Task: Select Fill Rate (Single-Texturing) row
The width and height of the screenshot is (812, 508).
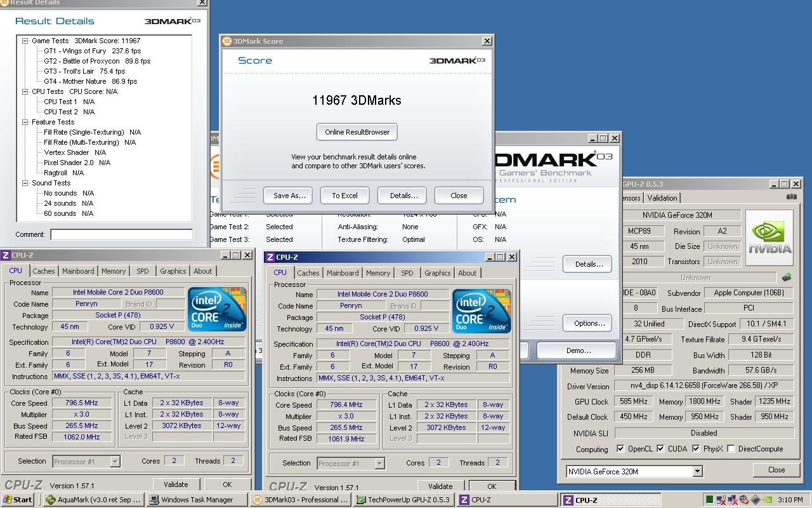Action: tap(92, 132)
